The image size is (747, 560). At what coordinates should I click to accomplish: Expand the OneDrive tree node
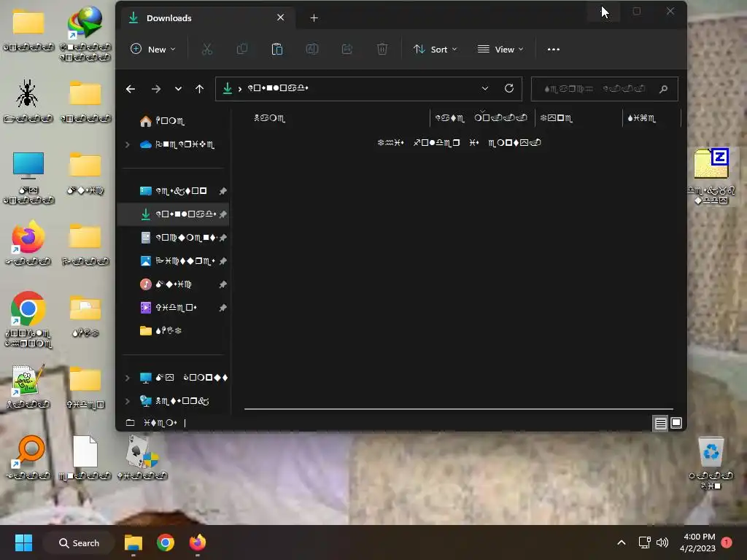click(127, 144)
